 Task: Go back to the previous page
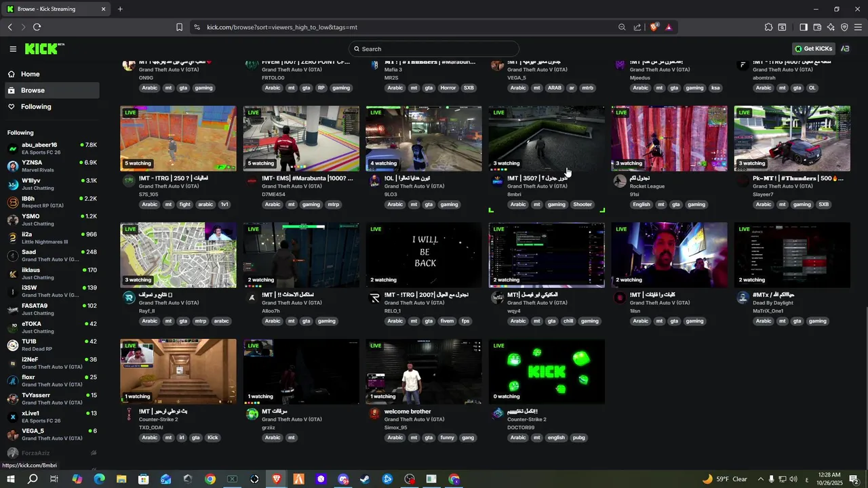pyautogui.click(x=9, y=27)
